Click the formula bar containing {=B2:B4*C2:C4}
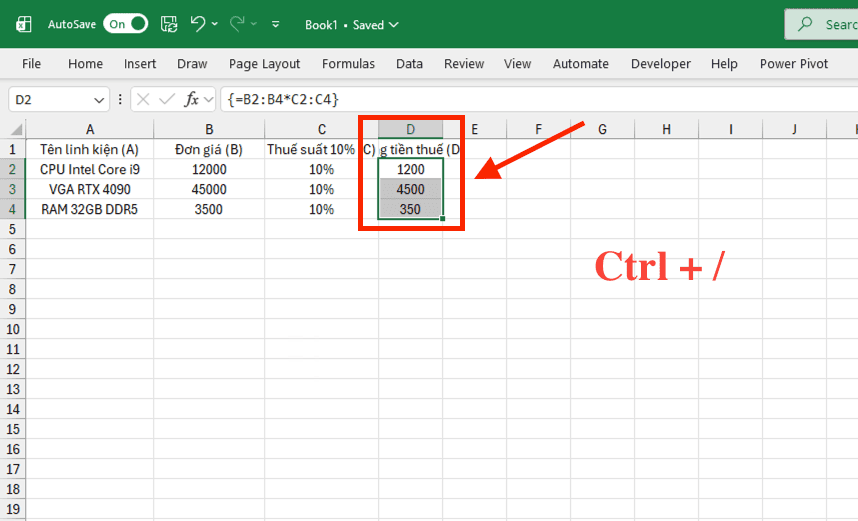The width and height of the screenshot is (858, 521). pyautogui.click(x=539, y=100)
